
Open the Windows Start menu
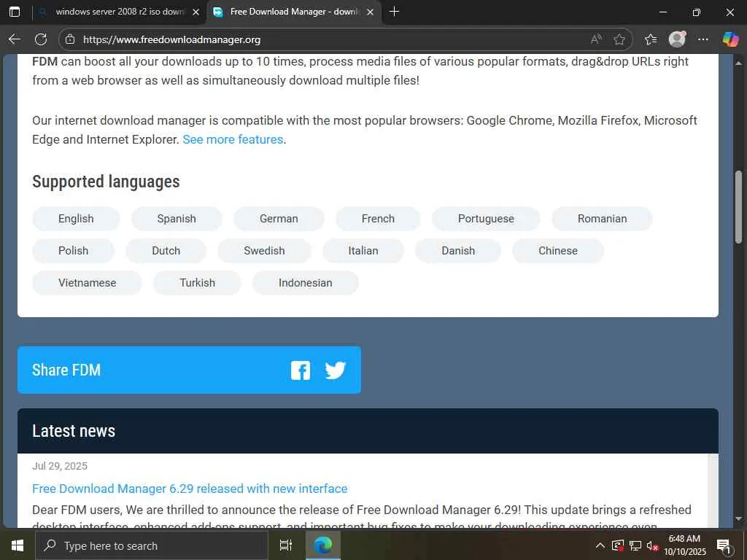[x=18, y=545]
